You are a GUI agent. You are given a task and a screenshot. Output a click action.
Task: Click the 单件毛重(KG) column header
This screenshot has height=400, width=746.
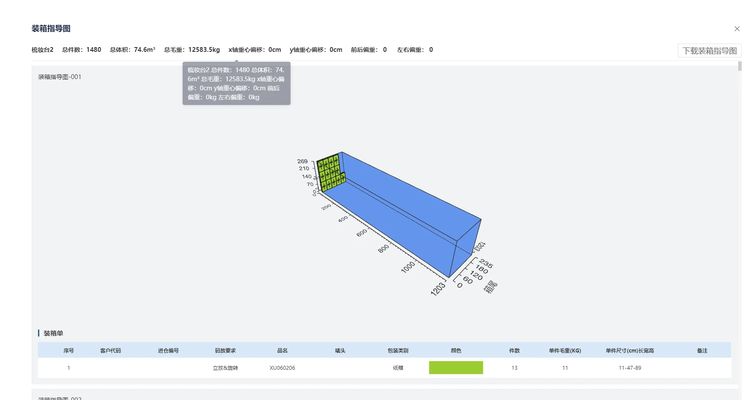click(x=565, y=351)
